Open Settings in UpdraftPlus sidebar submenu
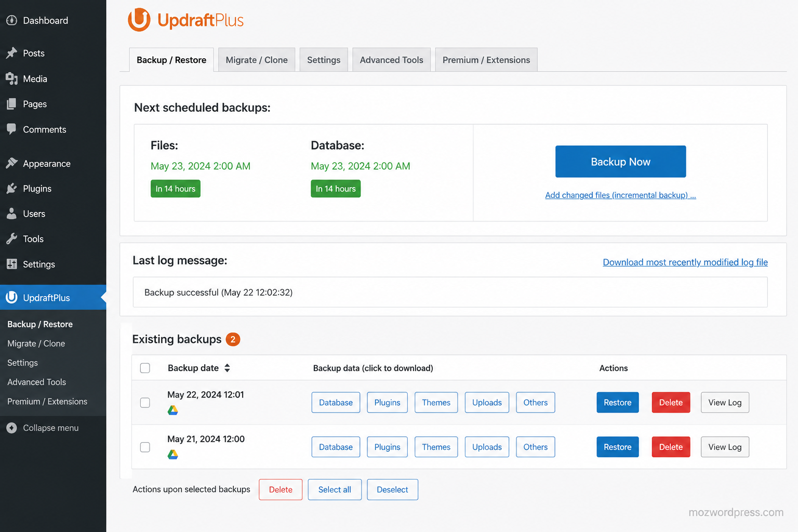 pos(22,363)
